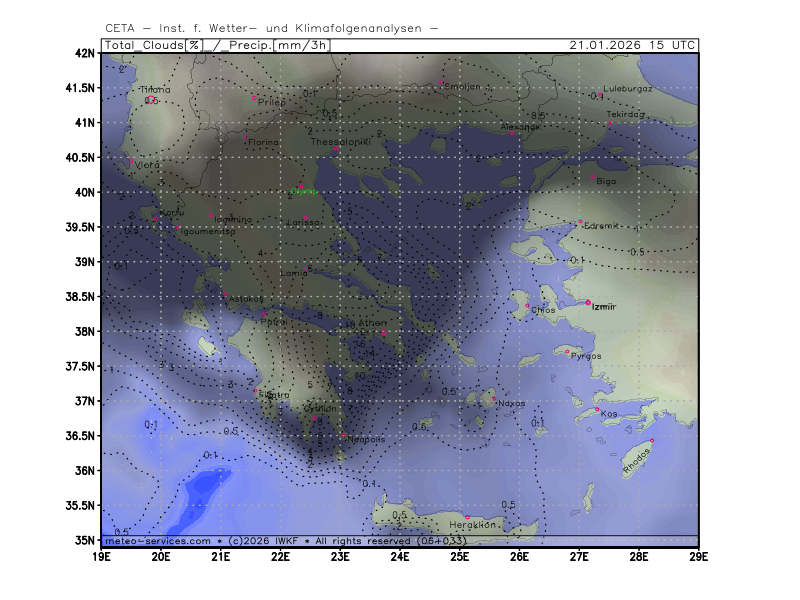
Task: Open the meteo-services.com link
Action: tap(156, 540)
